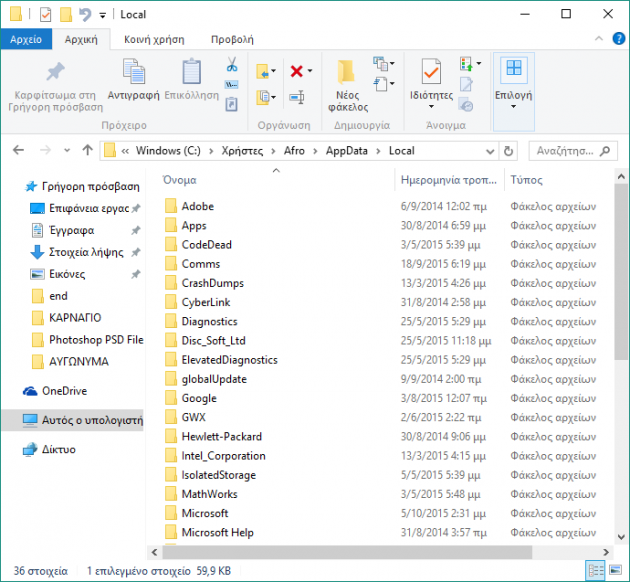Click the refresh button beside address bar

pyautogui.click(x=509, y=151)
